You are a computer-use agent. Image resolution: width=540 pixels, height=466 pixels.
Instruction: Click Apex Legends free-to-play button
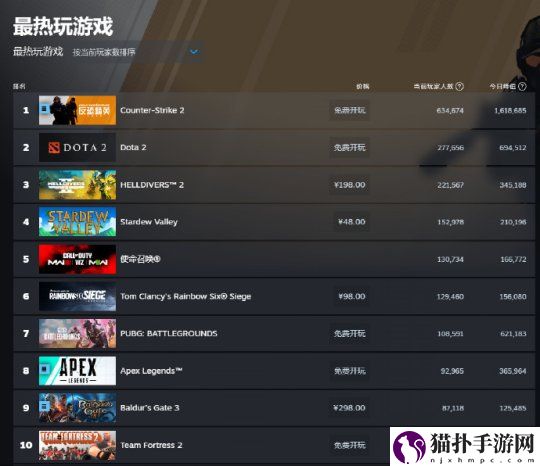click(350, 371)
